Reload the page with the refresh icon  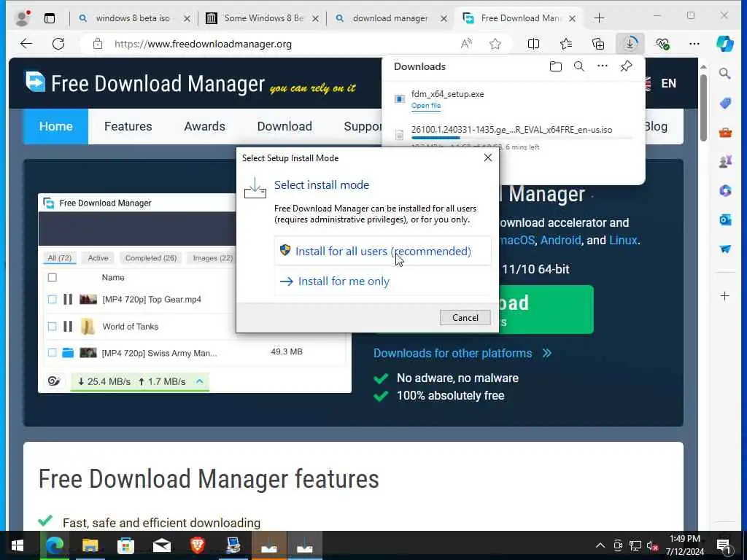pyautogui.click(x=58, y=44)
